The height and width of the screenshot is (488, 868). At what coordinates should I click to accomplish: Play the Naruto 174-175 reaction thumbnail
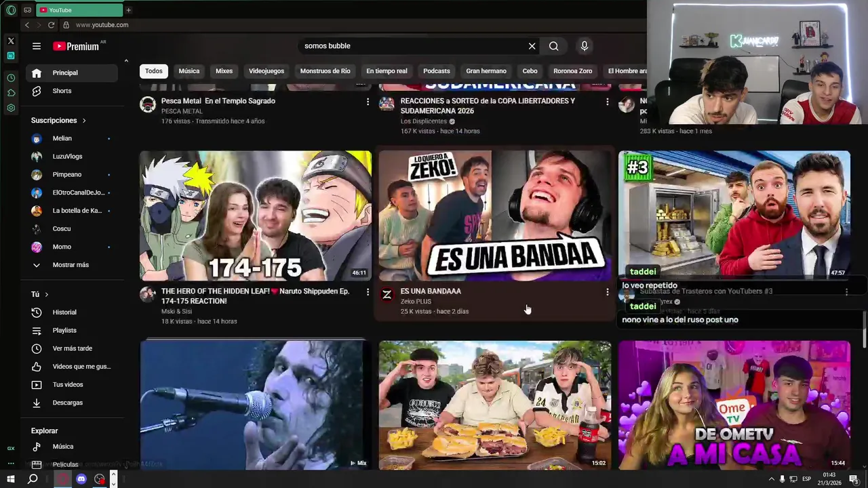[x=256, y=216]
